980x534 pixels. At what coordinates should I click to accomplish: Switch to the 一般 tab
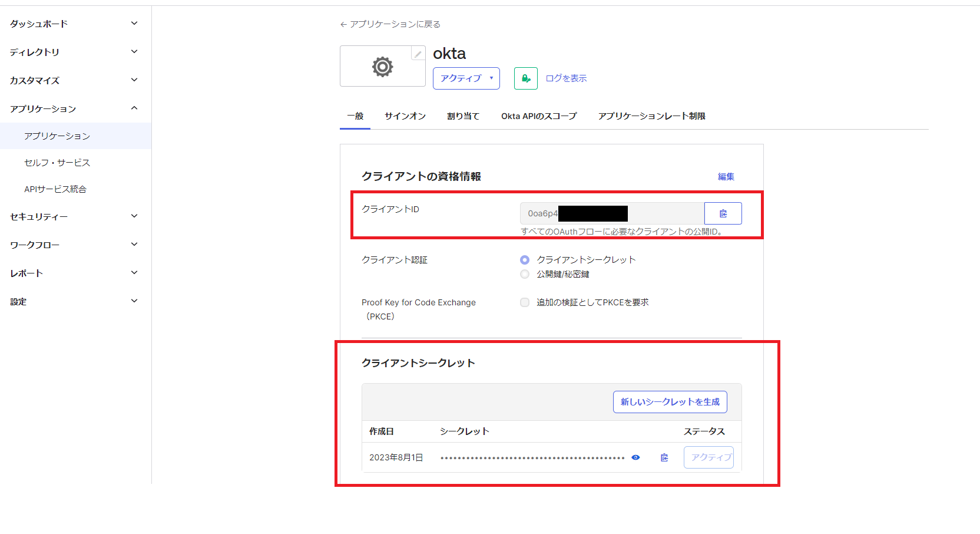355,116
